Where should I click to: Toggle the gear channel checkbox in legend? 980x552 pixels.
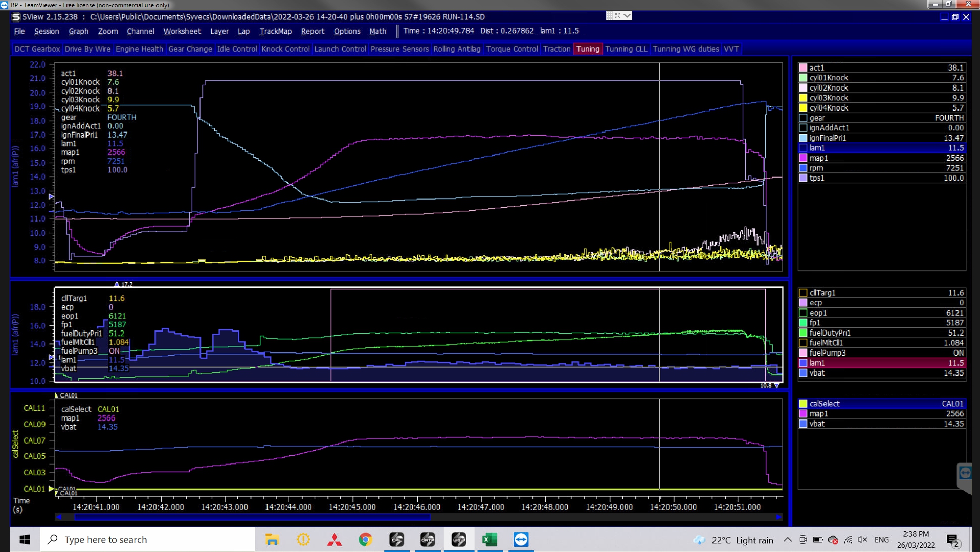[x=803, y=118]
